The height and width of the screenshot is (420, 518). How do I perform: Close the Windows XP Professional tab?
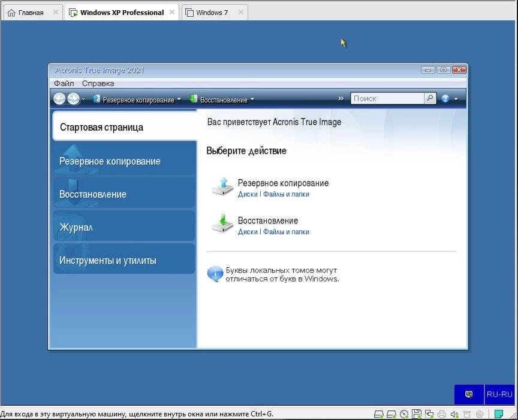click(x=172, y=12)
